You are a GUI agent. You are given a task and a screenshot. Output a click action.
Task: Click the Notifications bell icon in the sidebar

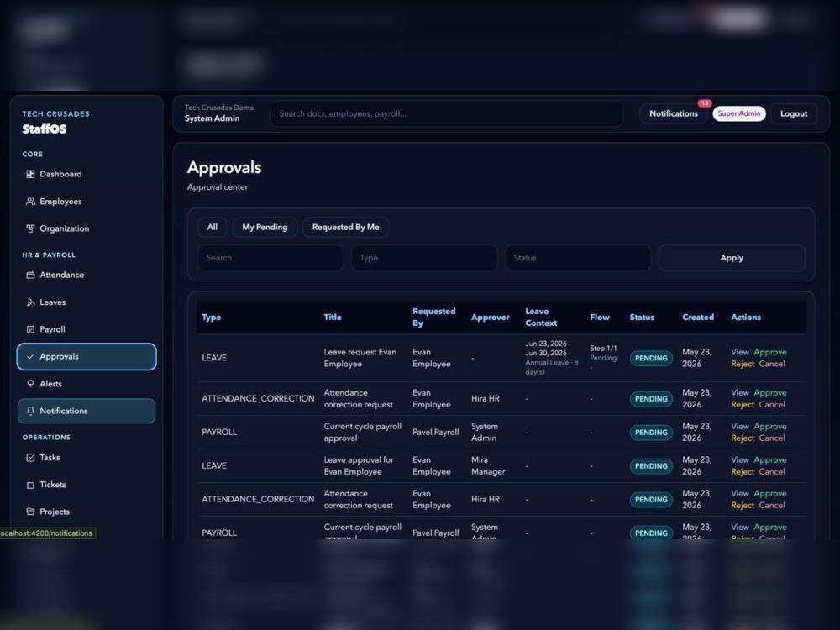tap(30, 411)
